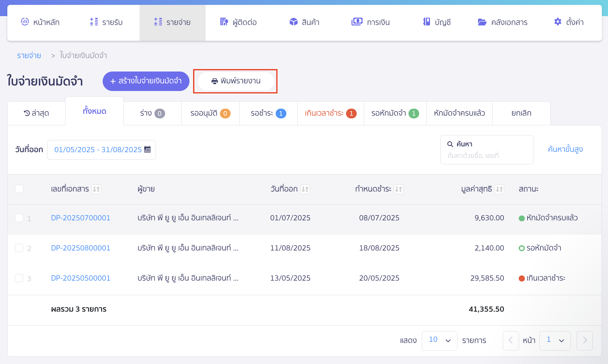Open settings gear icon in top navigation
The image size is (608, 364).
557,22
